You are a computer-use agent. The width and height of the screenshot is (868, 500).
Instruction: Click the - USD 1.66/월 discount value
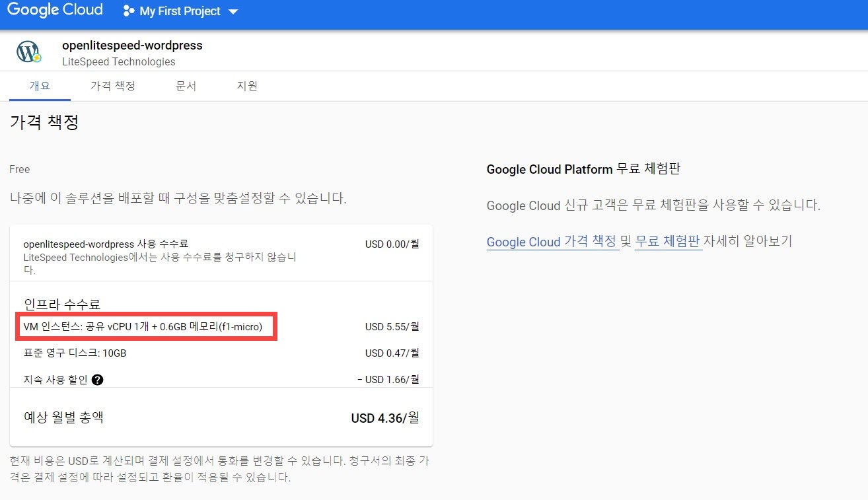[x=388, y=380]
